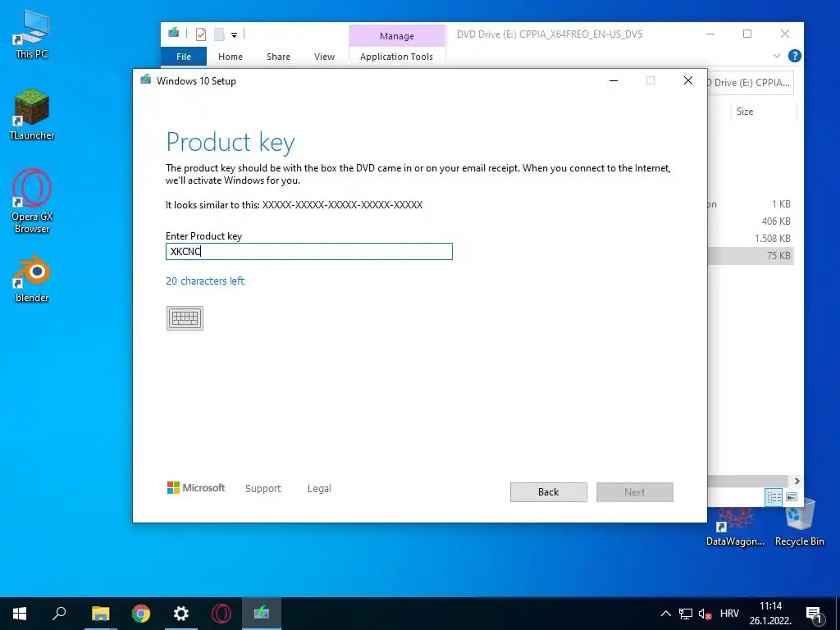This screenshot has width=840, height=630.
Task: Select the 75 KB file row
Action: 751,256
